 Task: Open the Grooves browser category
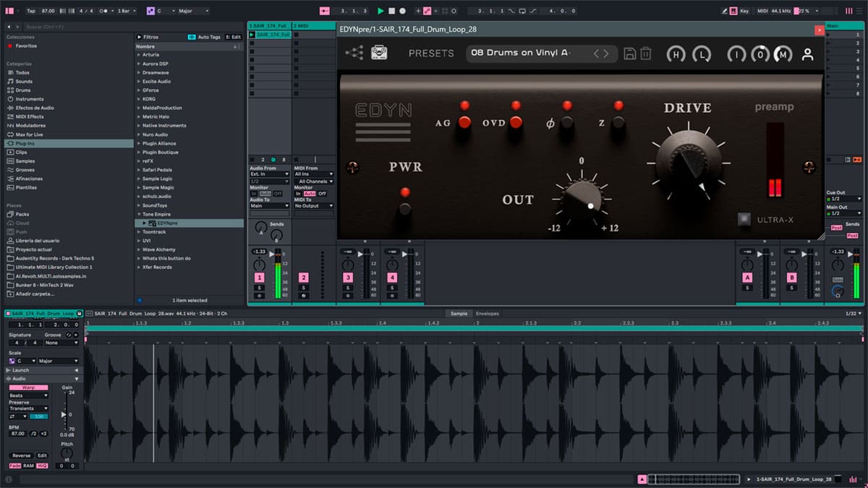[x=25, y=170]
